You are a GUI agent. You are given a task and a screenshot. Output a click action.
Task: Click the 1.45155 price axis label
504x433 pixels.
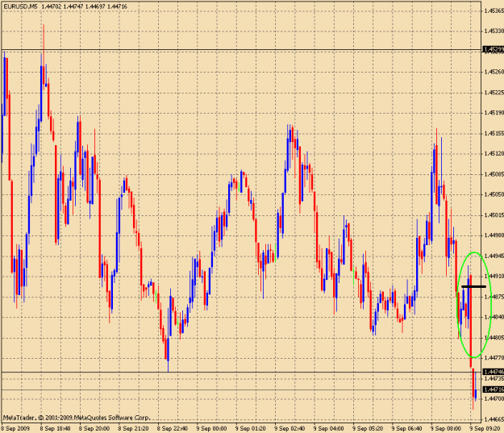(x=494, y=133)
